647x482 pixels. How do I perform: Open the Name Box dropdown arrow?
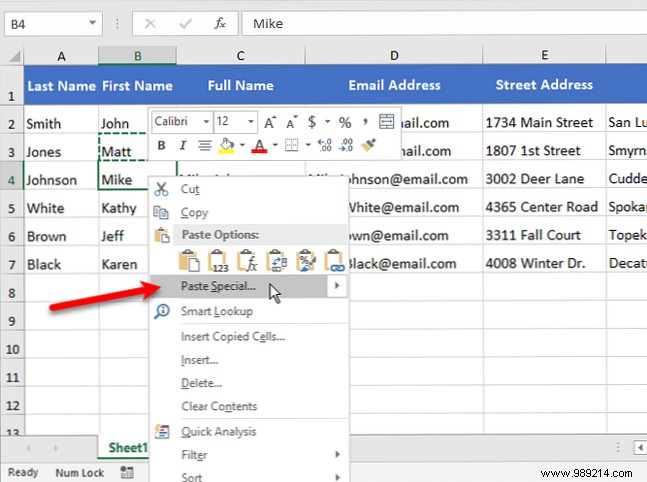click(x=92, y=23)
